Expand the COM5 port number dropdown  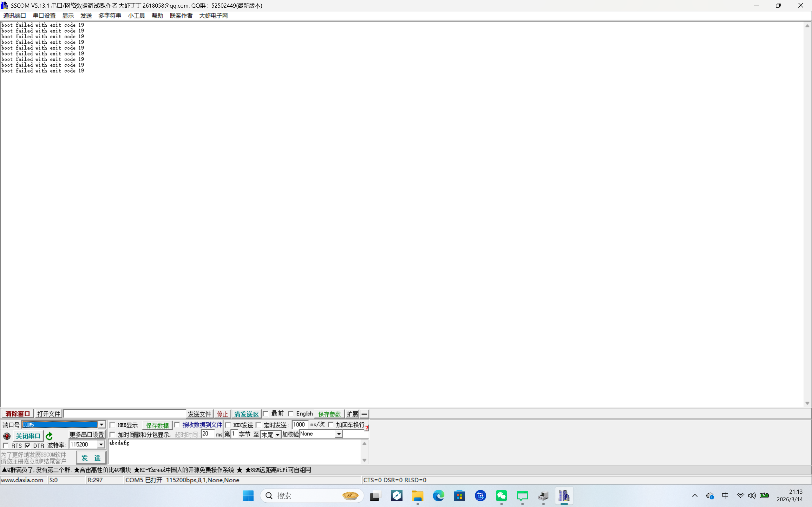pos(101,425)
